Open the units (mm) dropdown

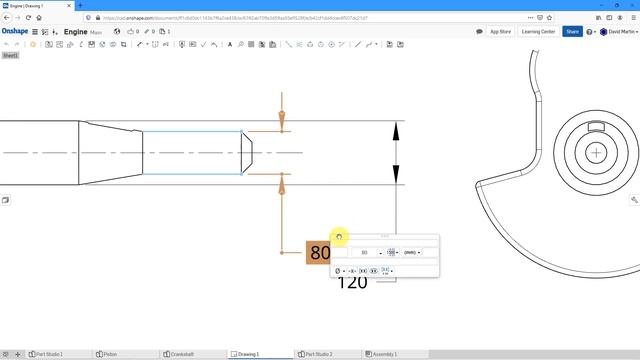click(412, 253)
